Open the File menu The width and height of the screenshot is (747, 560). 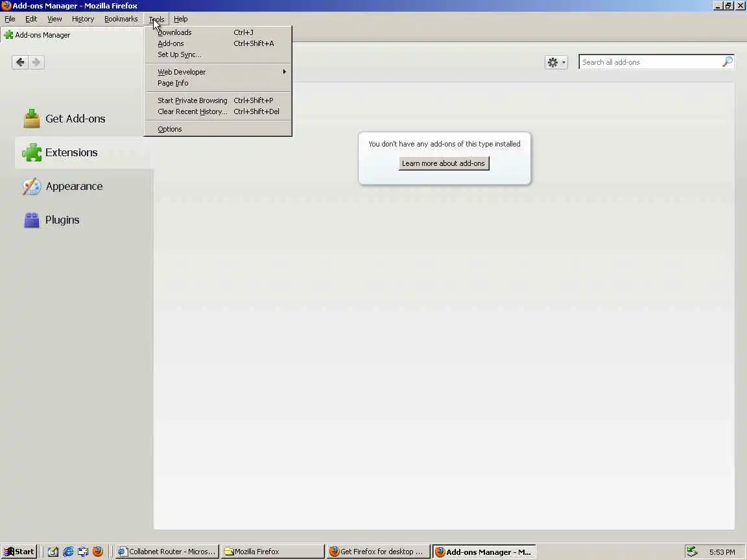pyautogui.click(x=10, y=19)
